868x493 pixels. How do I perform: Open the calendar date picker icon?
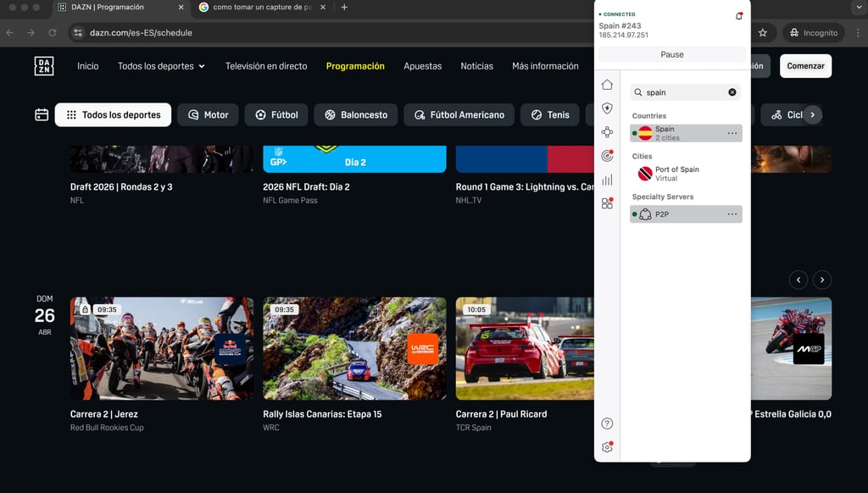[x=42, y=114]
